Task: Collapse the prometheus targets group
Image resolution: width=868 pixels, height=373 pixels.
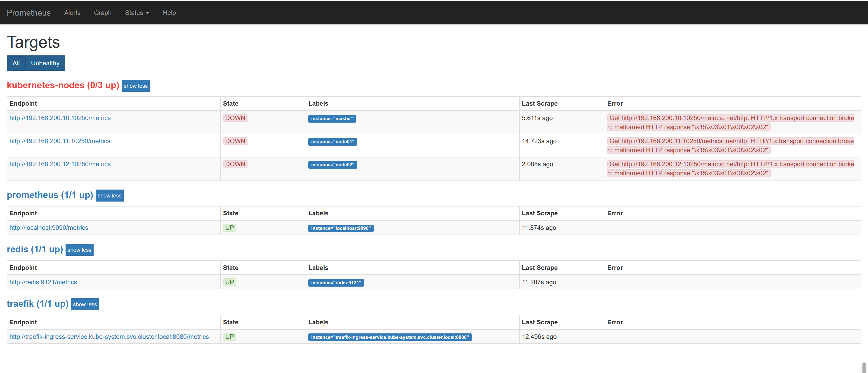Action: (x=109, y=196)
